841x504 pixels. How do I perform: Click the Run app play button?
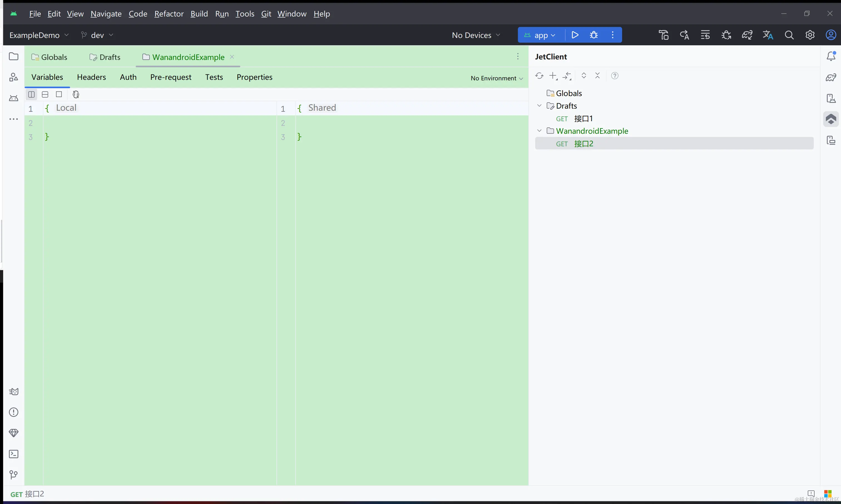[575, 35]
